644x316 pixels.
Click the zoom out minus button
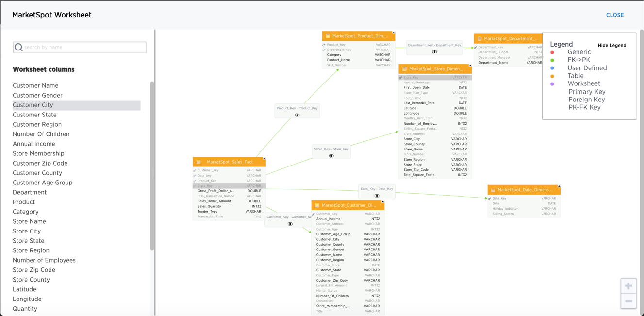(628, 301)
